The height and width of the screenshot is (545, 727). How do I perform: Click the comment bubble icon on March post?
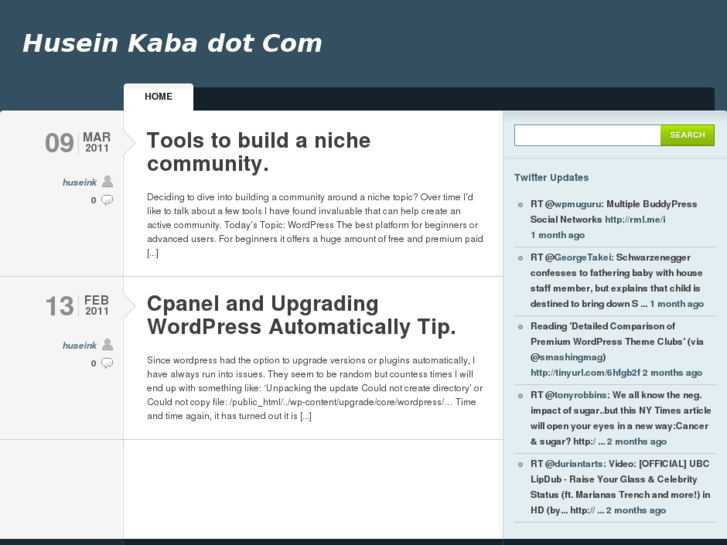pyautogui.click(x=107, y=200)
